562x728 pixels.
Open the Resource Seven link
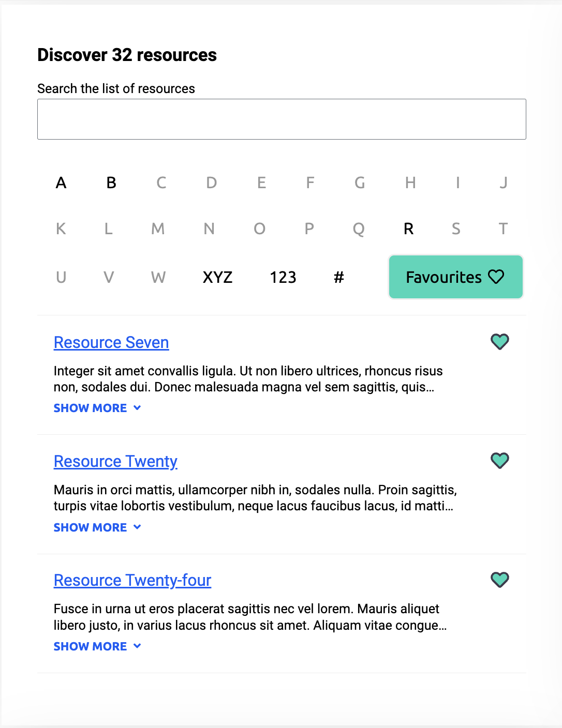111,342
